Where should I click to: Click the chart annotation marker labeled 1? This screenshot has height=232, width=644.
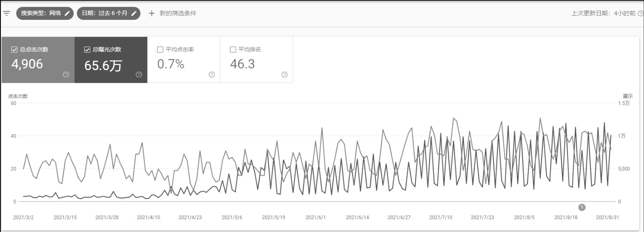click(x=582, y=207)
